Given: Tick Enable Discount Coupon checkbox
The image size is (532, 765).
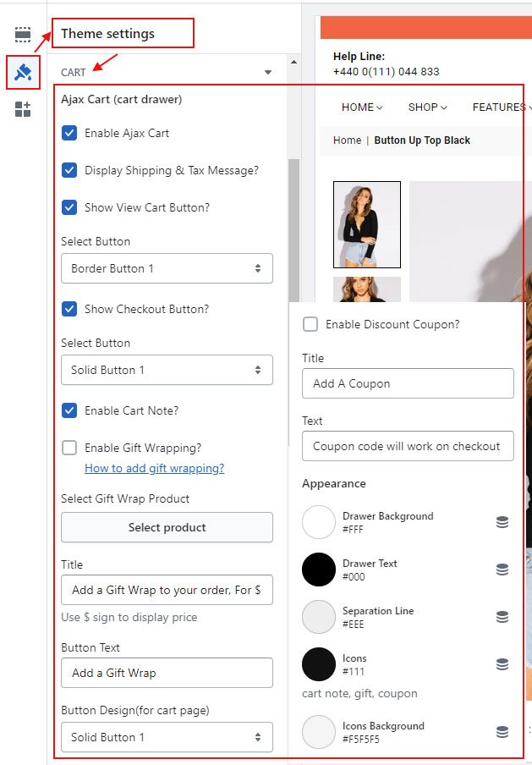Looking at the screenshot, I should (310, 324).
